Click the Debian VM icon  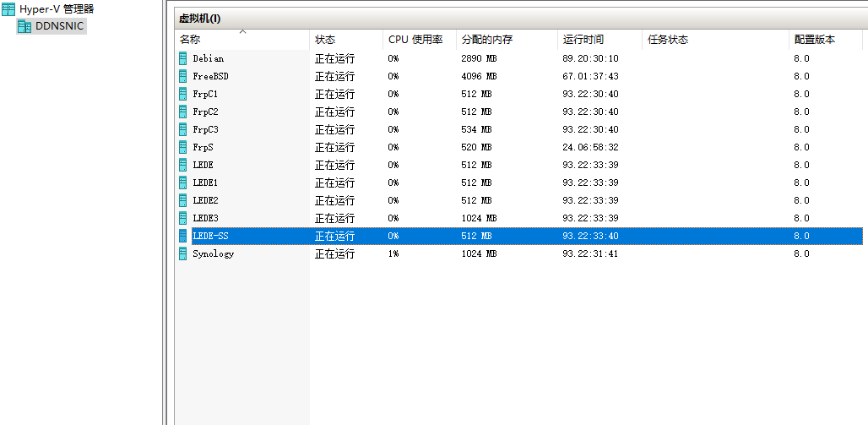[x=183, y=58]
